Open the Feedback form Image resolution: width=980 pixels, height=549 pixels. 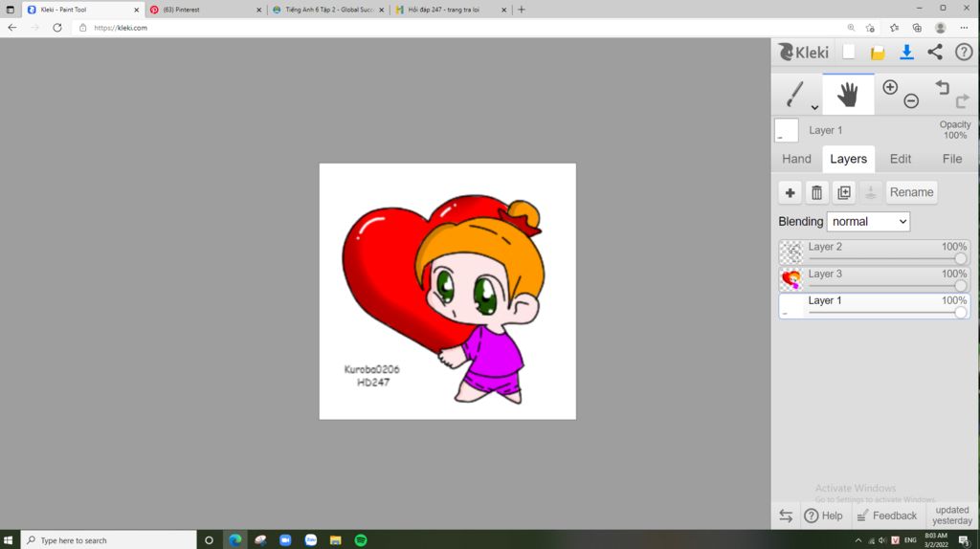(x=886, y=516)
